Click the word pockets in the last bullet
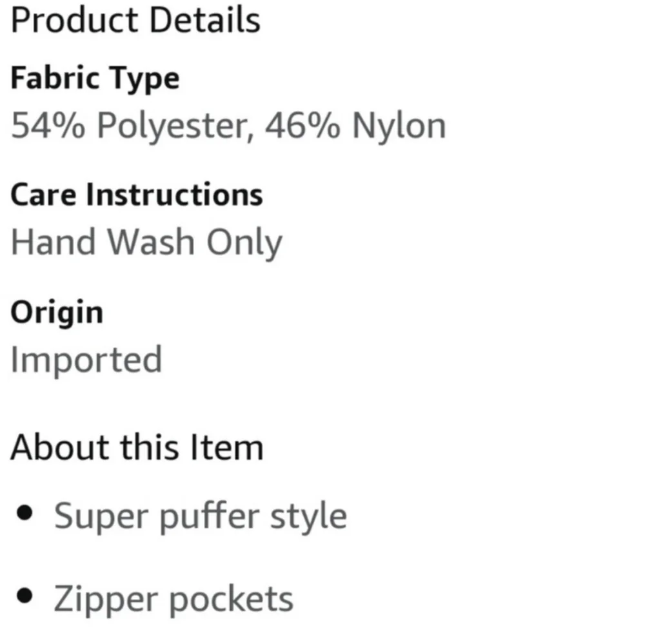The width and height of the screenshot is (645, 644). click(x=231, y=600)
